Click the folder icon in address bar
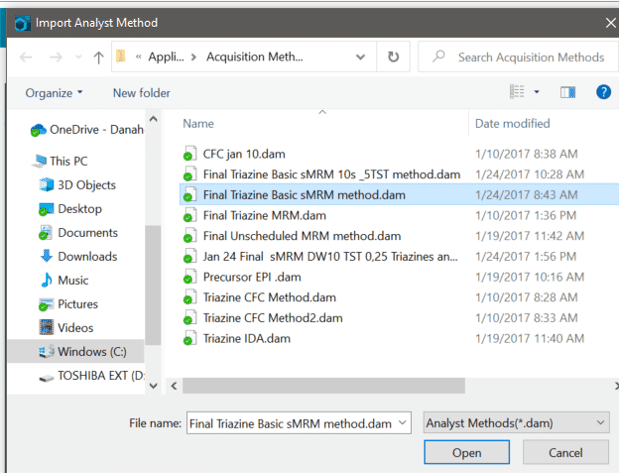 pos(121,56)
